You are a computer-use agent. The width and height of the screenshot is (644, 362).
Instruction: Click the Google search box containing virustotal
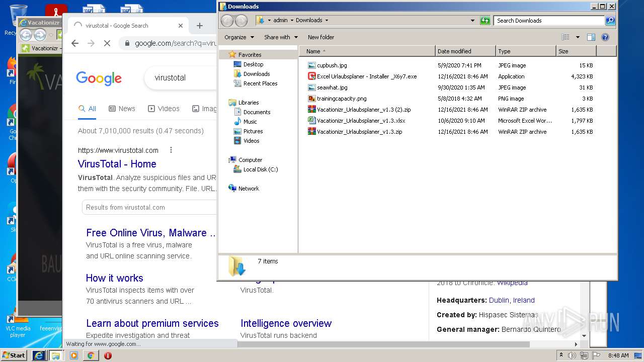181,78
